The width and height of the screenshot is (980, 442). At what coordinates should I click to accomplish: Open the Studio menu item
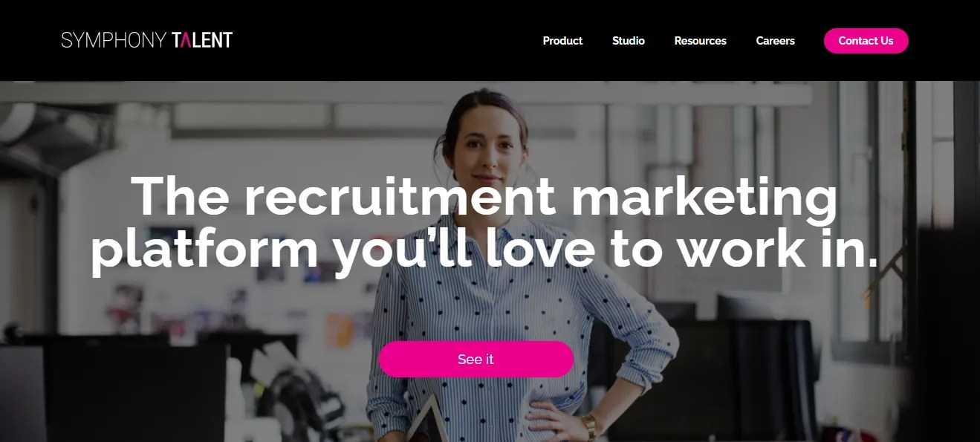click(629, 41)
